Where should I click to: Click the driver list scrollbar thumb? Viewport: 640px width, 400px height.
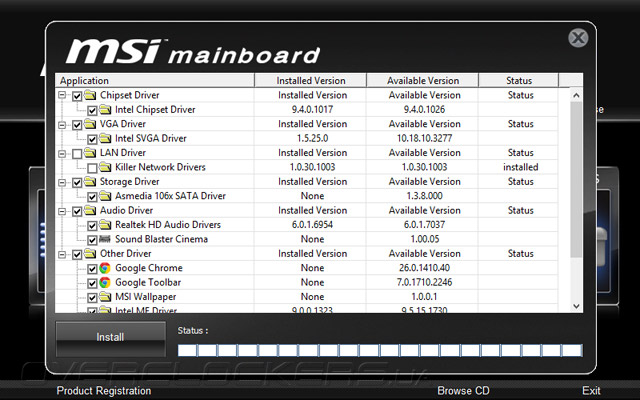pos(576,180)
